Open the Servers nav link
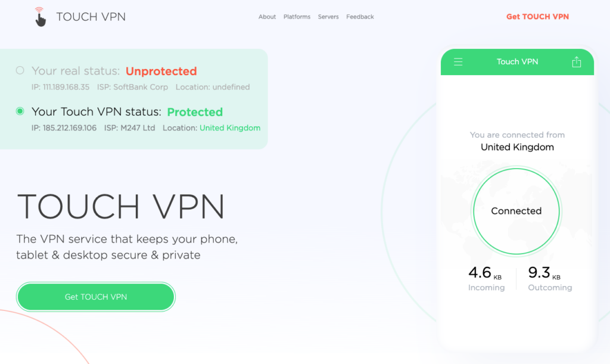The height and width of the screenshot is (364, 610). [328, 17]
